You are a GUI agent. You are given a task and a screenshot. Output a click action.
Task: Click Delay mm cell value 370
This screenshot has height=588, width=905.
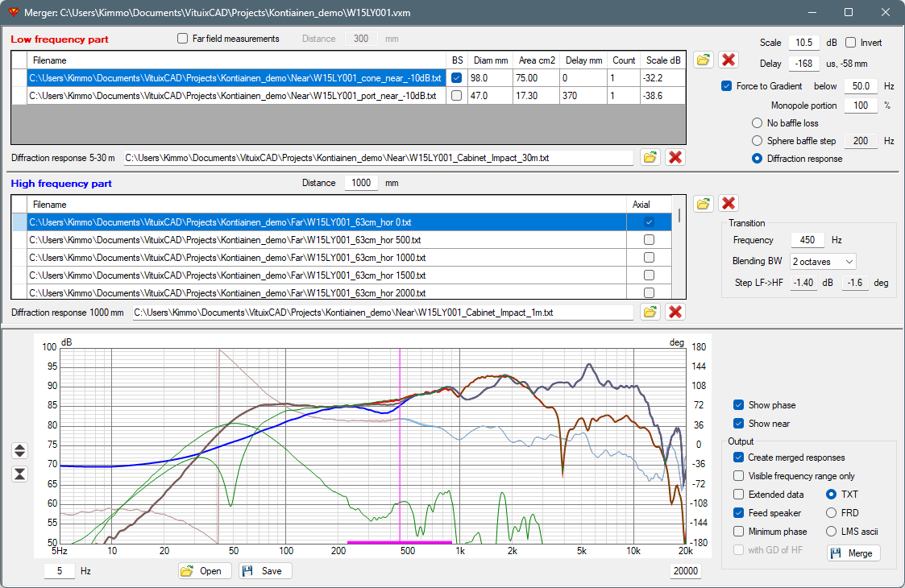[x=583, y=96]
